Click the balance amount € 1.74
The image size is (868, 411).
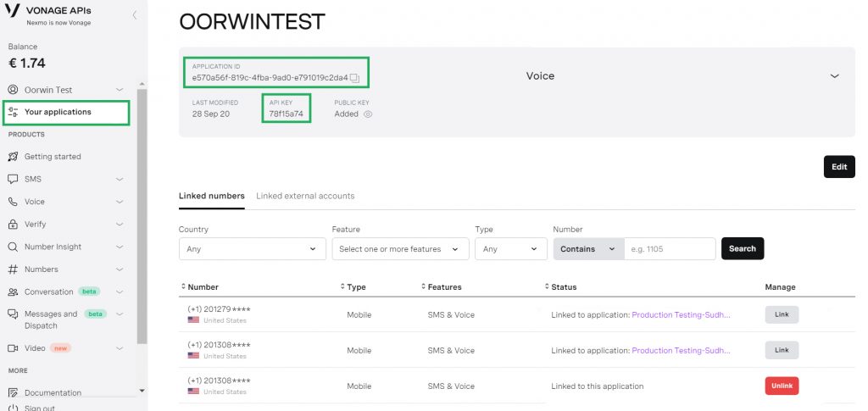26,63
